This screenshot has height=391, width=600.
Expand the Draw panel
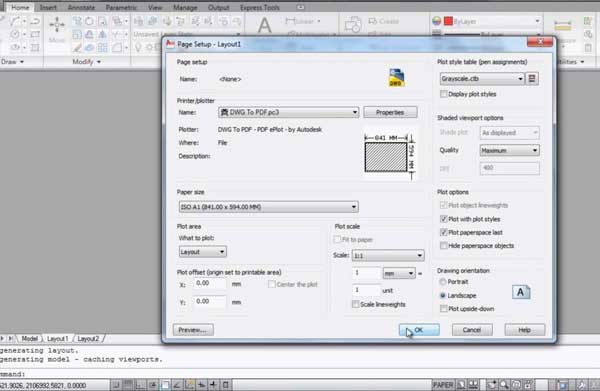[x=13, y=62]
